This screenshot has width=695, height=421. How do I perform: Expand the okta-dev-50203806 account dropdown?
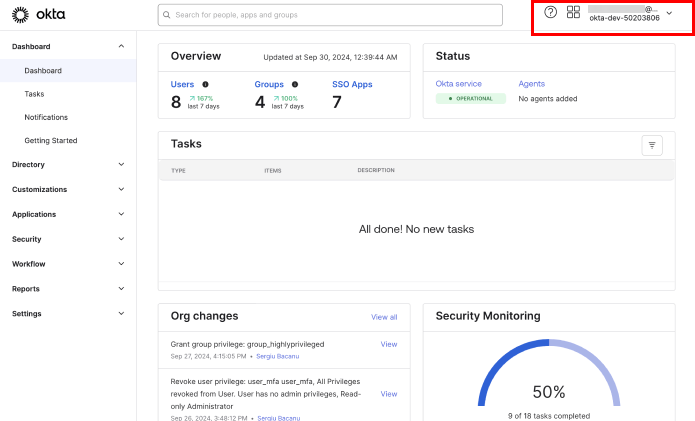[x=669, y=13]
